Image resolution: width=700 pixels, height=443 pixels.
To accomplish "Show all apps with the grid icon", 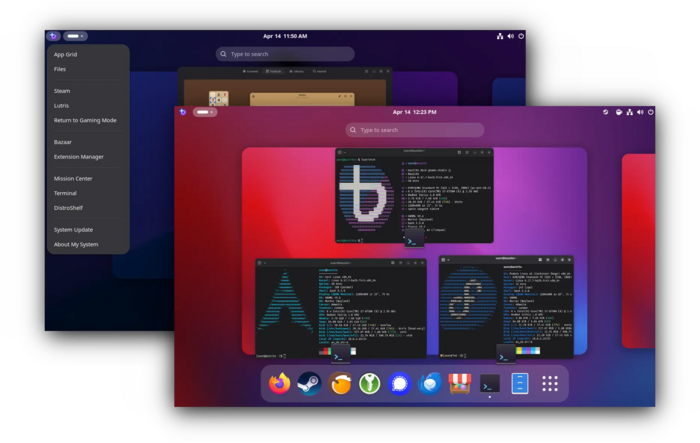I will 549,384.
